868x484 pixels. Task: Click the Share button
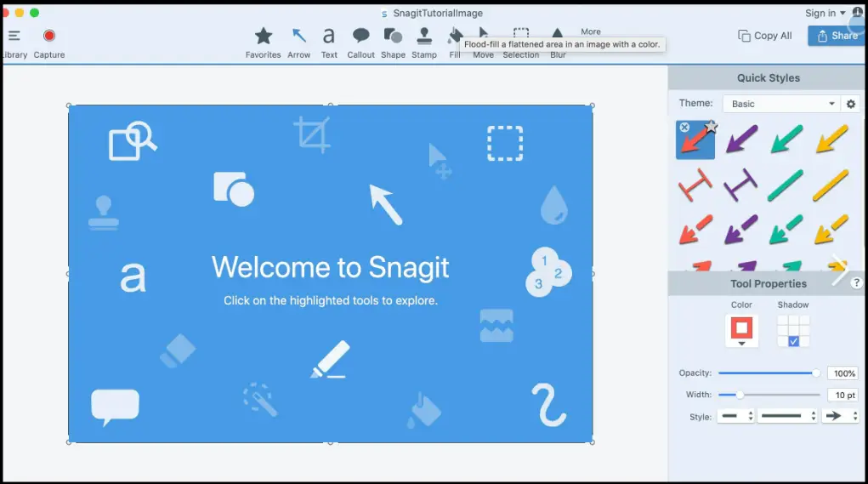(x=837, y=36)
